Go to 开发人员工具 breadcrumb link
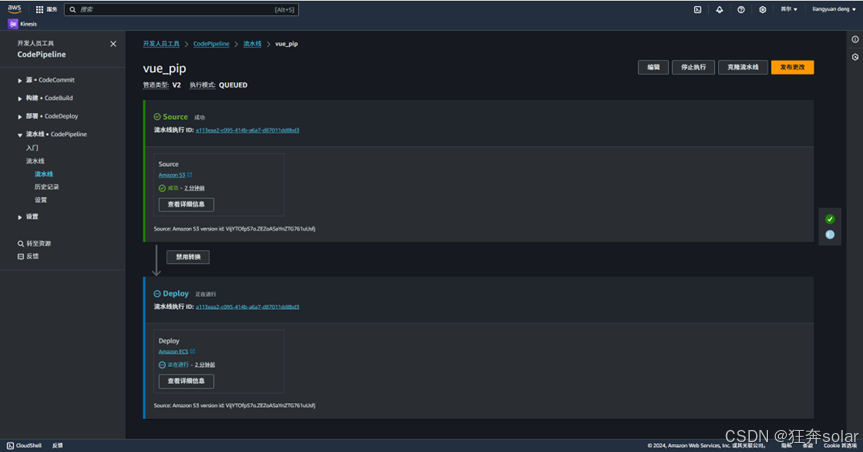 (x=161, y=44)
